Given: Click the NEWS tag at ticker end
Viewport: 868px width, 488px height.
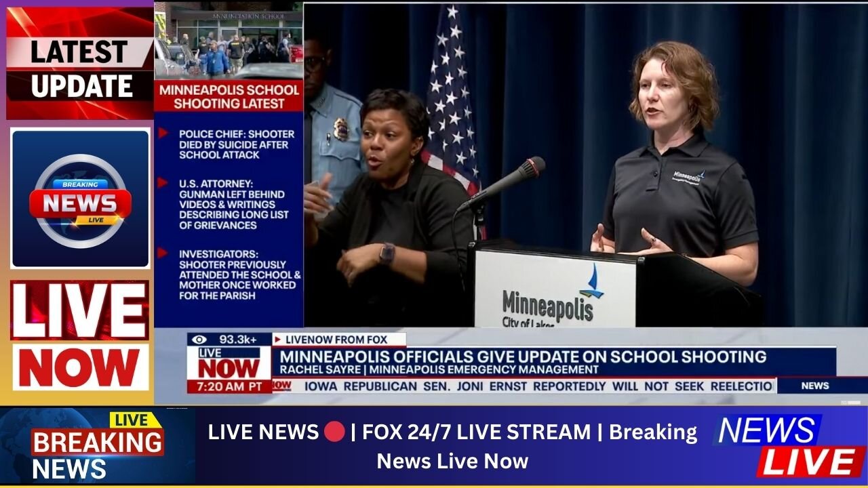Looking at the screenshot, I should click(x=814, y=386).
